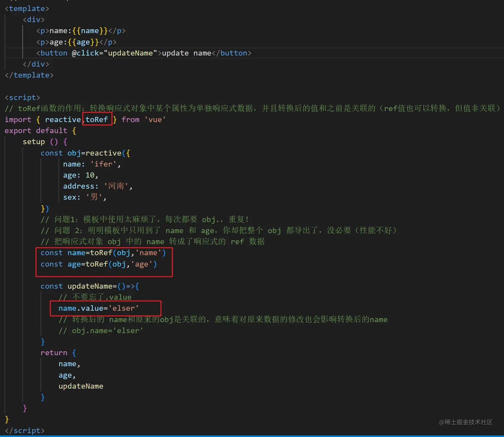Image resolution: width=504 pixels, height=437 pixels.
Task: Click the comment starting with 问题 2
Action: point(219,231)
